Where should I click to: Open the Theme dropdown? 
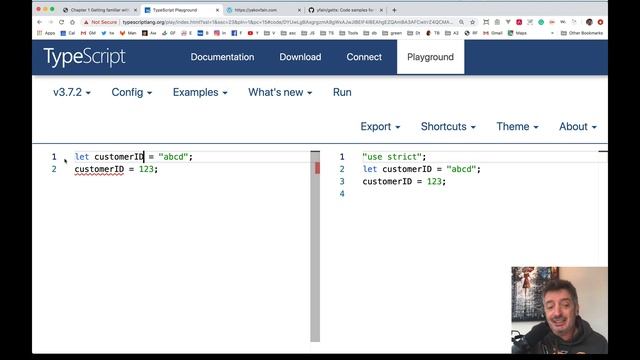(517, 127)
